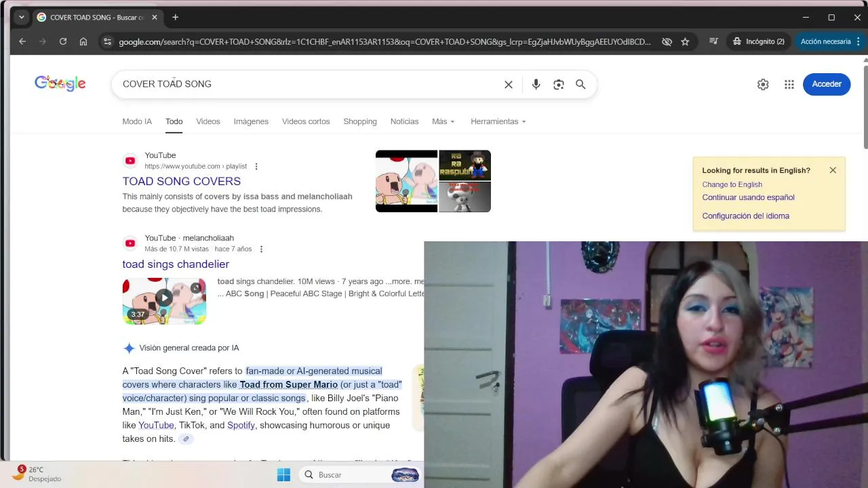Click the YouTube favicon of the first result
The image size is (868, 488).
click(130, 161)
